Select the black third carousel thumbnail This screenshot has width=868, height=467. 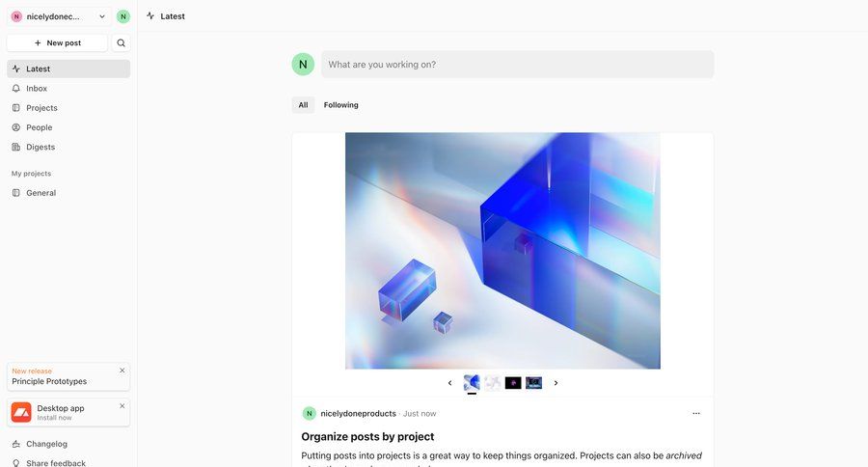pyautogui.click(x=513, y=383)
